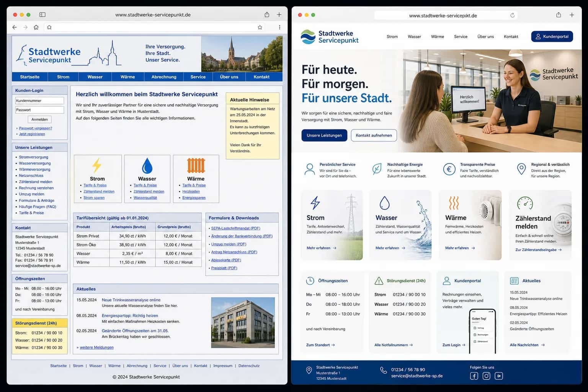
Task: Click the phone icon in the blue footer
Action: [383, 370]
